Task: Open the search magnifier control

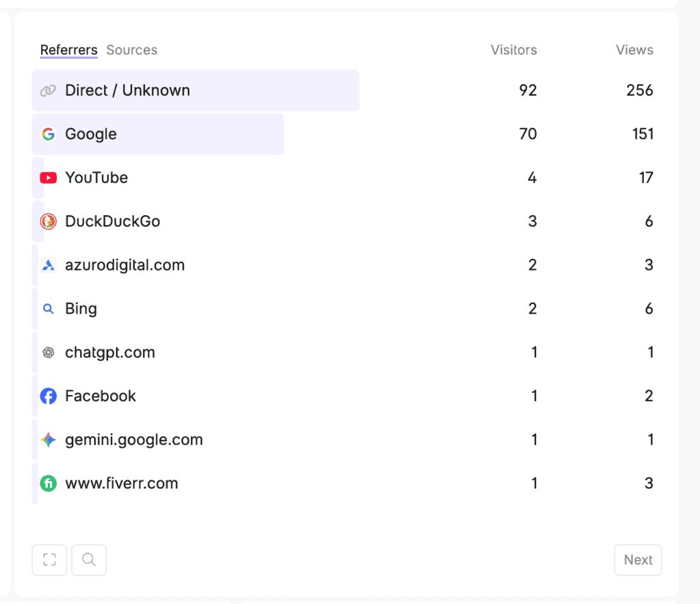Action: [89, 560]
